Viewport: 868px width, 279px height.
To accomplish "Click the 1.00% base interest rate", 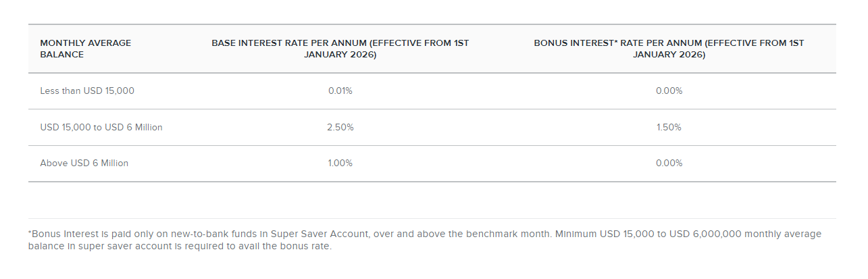I will 340,163.
